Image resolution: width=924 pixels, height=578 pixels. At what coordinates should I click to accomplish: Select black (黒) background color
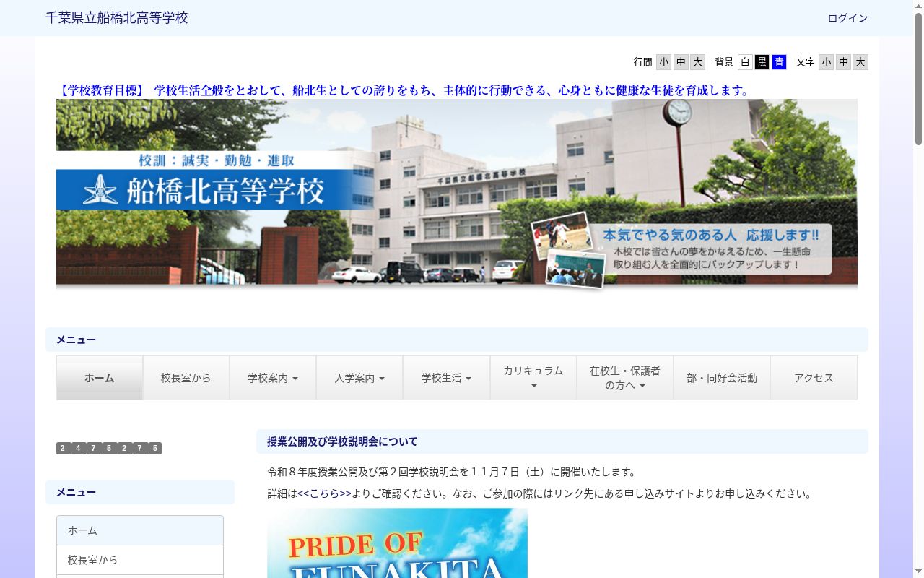(762, 62)
